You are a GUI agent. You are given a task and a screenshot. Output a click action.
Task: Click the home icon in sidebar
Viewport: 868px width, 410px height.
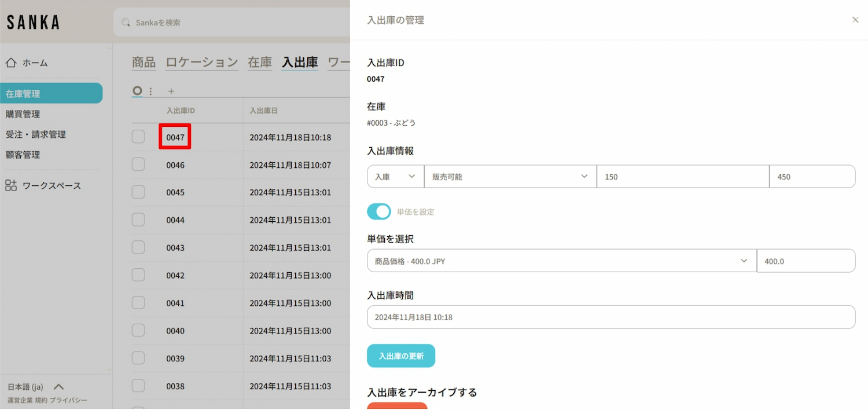click(11, 63)
